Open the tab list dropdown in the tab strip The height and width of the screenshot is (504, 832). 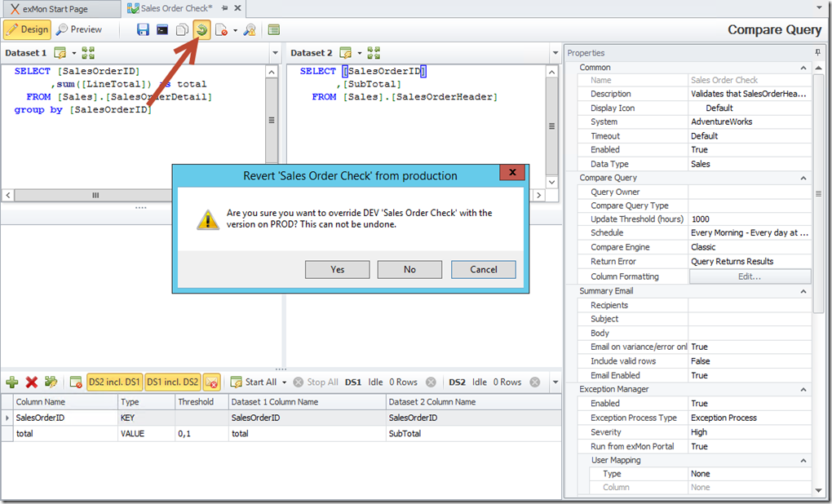(x=820, y=8)
